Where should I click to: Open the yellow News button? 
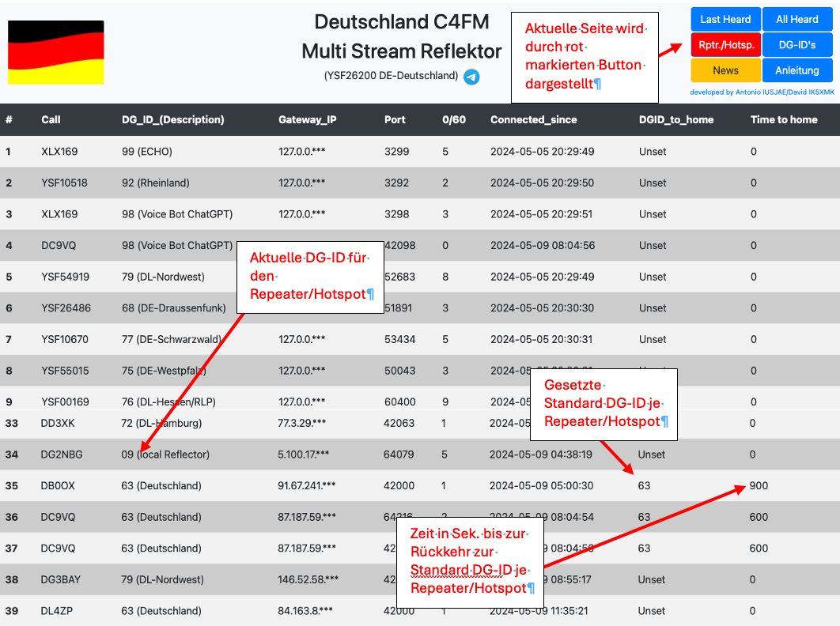725,70
